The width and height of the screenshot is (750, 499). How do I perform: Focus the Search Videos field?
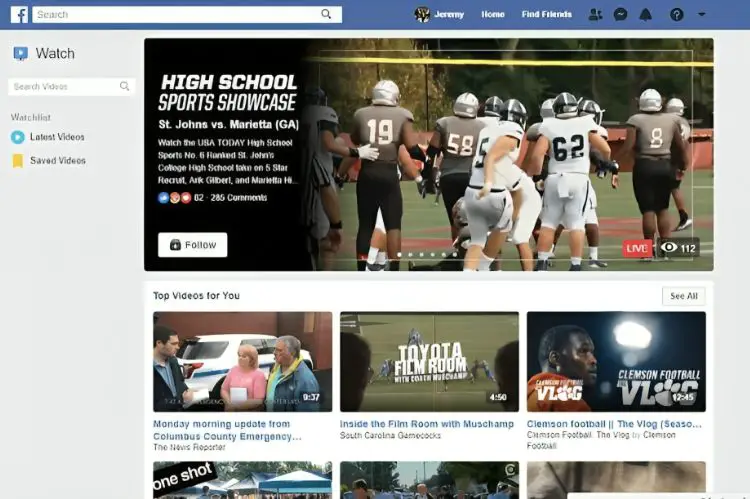pos(72,87)
